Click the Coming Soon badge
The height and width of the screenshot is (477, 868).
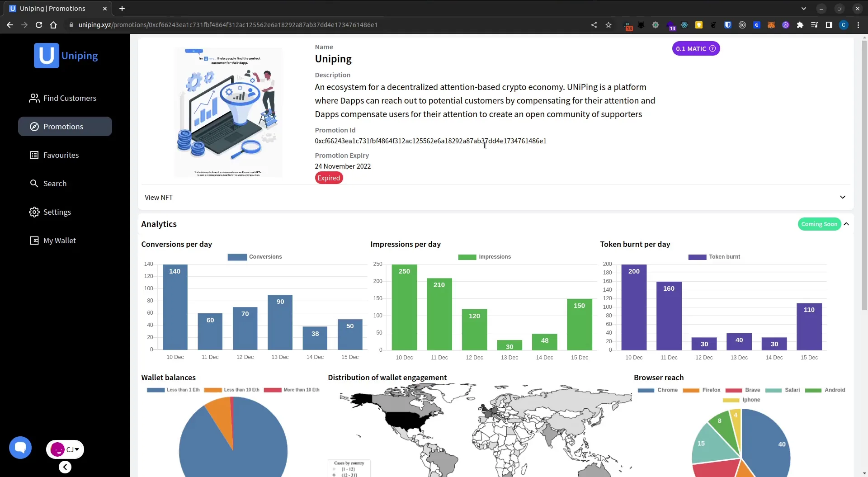[819, 224]
